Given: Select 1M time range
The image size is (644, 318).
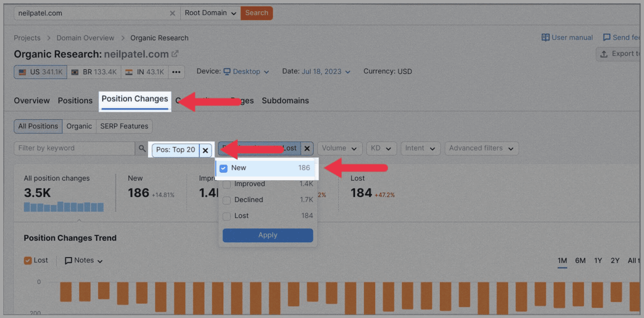Looking at the screenshot, I should [x=562, y=261].
